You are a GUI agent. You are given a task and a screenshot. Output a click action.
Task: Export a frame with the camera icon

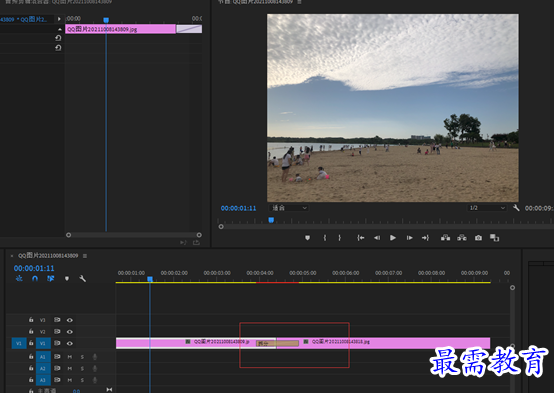click(x=478, y=238)
